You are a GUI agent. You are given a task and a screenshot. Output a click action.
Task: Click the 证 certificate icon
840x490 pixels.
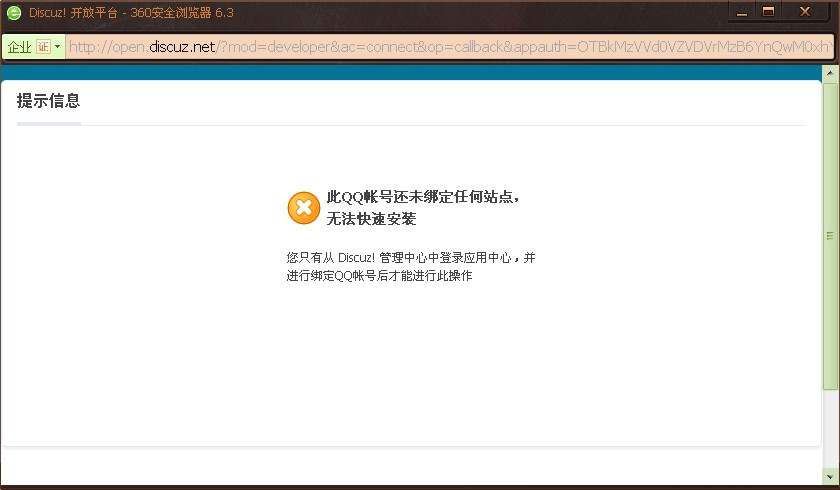click(43, 47)
